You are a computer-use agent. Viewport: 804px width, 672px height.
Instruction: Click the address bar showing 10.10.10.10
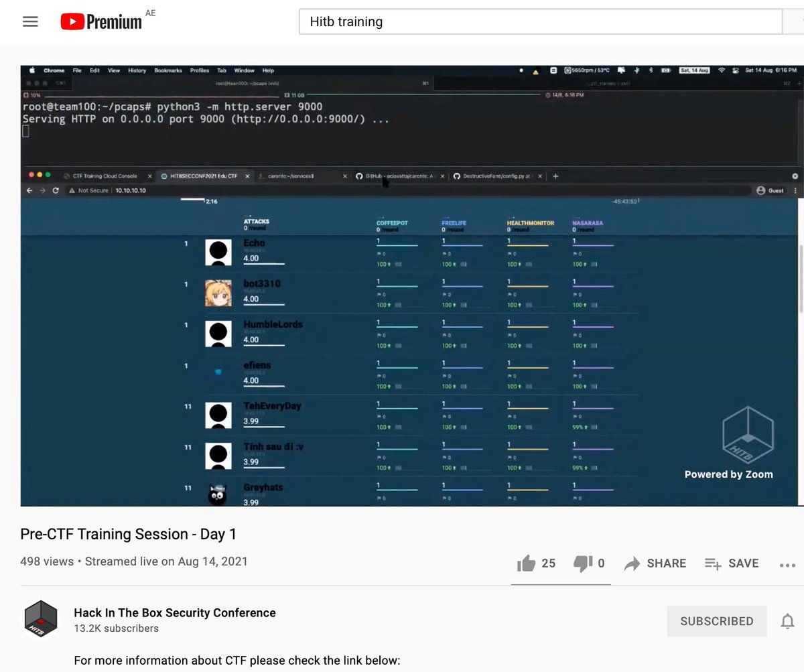click(409, 191)
